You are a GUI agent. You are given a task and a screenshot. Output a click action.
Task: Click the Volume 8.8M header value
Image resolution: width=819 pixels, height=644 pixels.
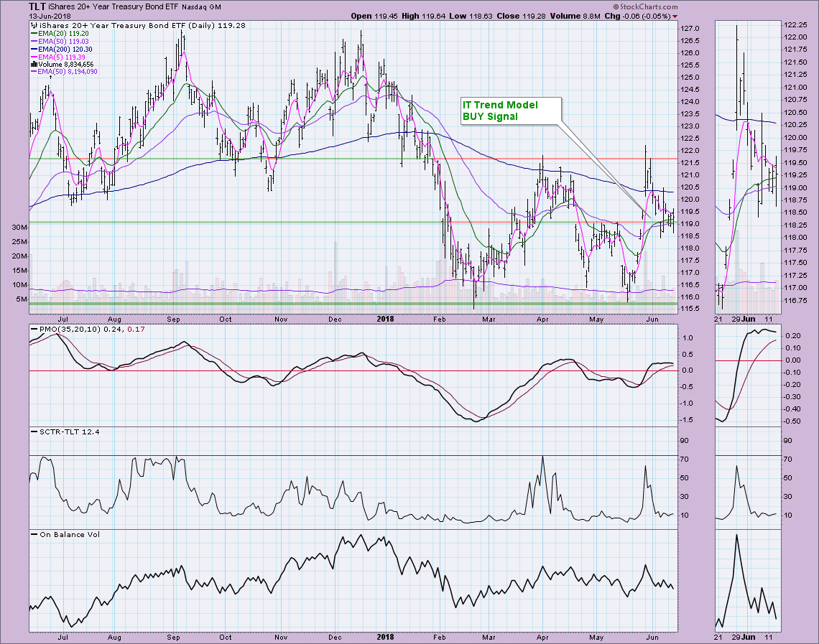pos(575,17)
